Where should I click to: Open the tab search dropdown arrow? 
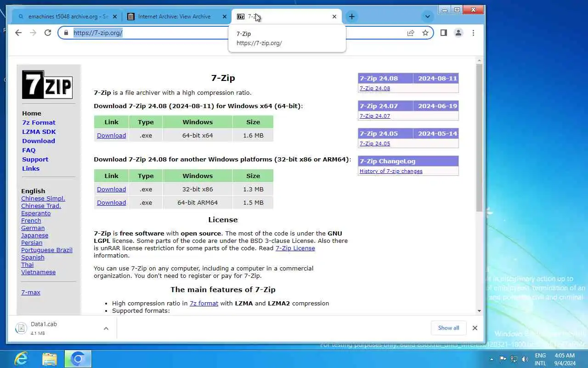427,17
